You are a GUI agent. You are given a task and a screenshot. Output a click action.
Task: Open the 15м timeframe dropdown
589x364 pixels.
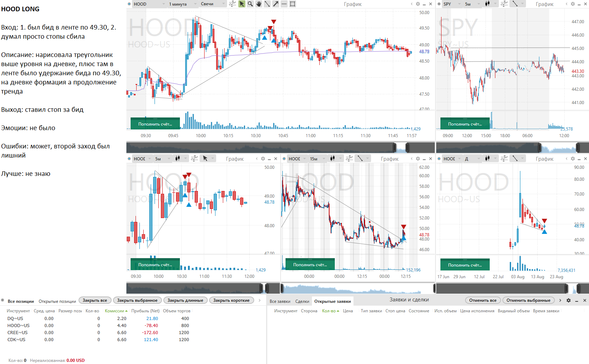[x=318, y=159]
